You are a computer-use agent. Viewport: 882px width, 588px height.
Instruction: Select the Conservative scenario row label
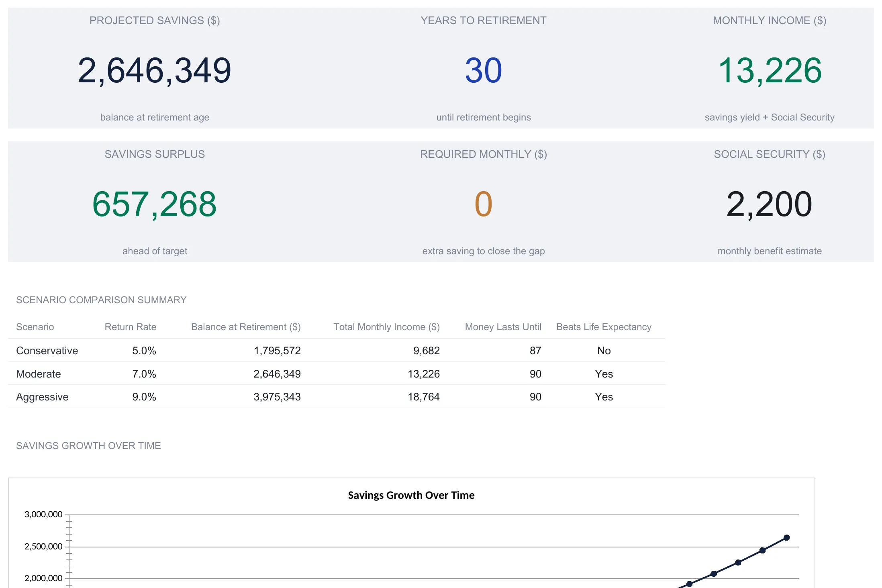[47, 351]
